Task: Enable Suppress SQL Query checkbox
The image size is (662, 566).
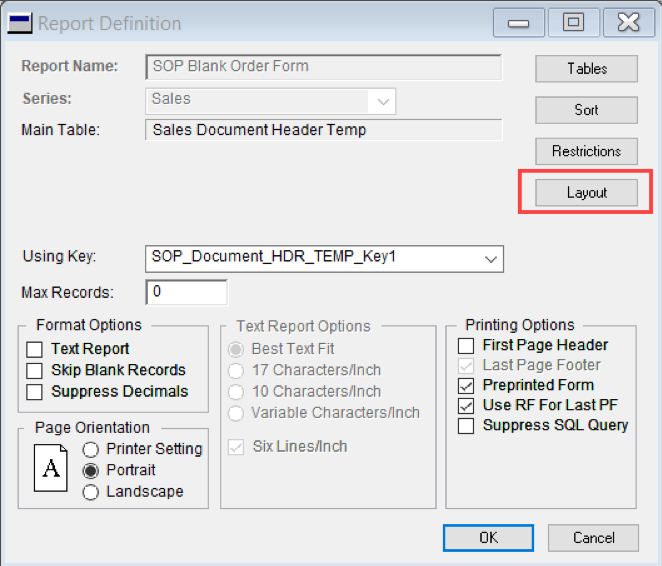Action: [x=466, y=426]
